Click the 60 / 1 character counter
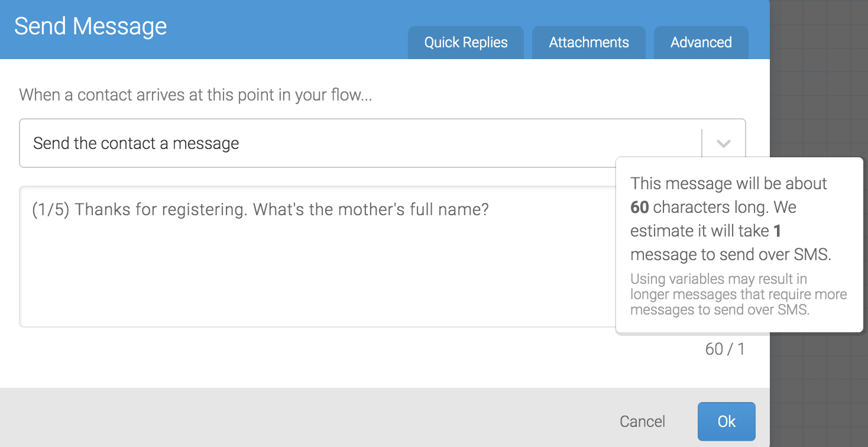Viewport: 868px width, 447px height. tap(725, 349)
